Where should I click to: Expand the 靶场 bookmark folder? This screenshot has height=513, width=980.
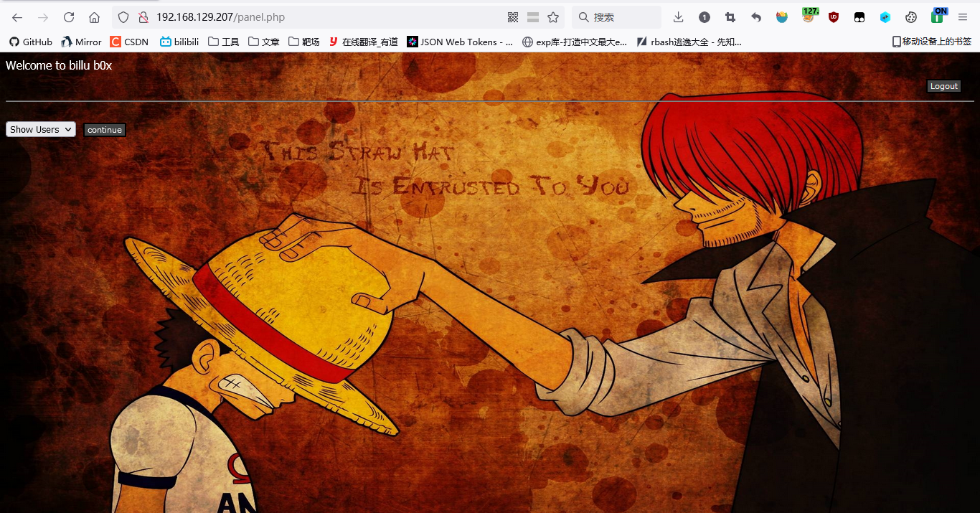point(304,42)
